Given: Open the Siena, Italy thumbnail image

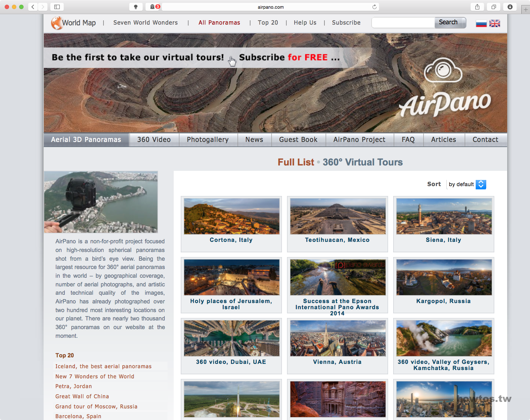Looking at the screenshot, I should point(444,216).
